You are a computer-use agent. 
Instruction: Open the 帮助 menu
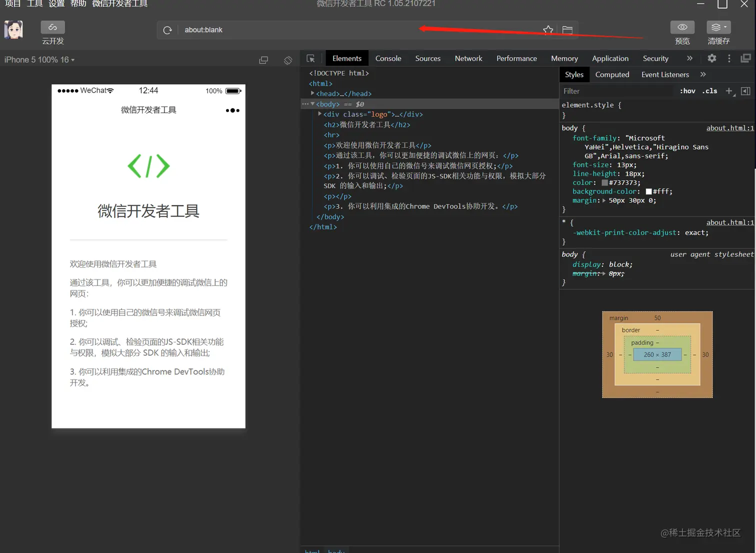click(78, 4)
